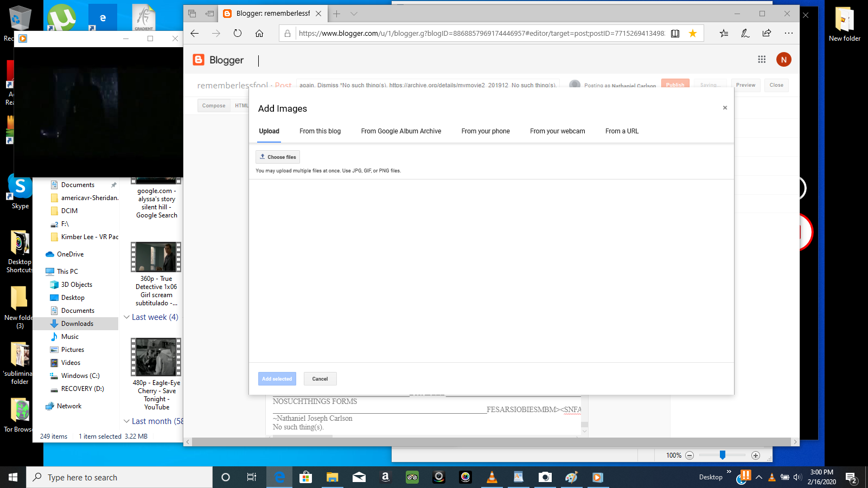Click the zoom out minus button
Viewport: 868px width, 488px height.
[x=690, y=455]
